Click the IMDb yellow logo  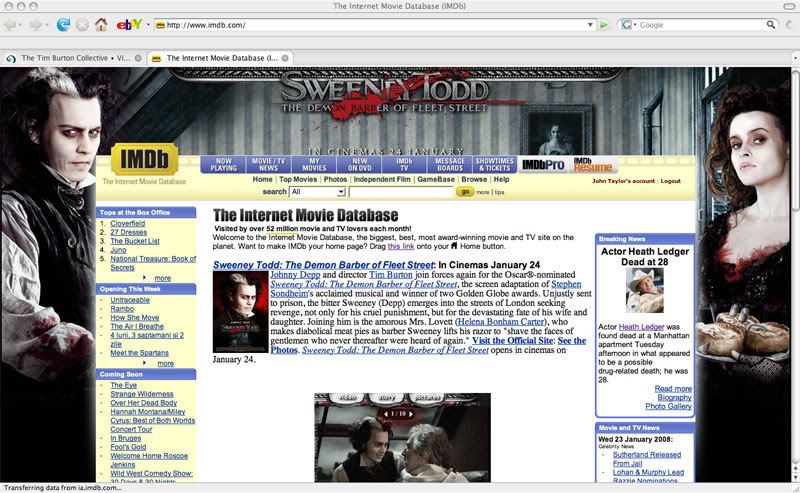pyautogui.click(x=144, y=159)
